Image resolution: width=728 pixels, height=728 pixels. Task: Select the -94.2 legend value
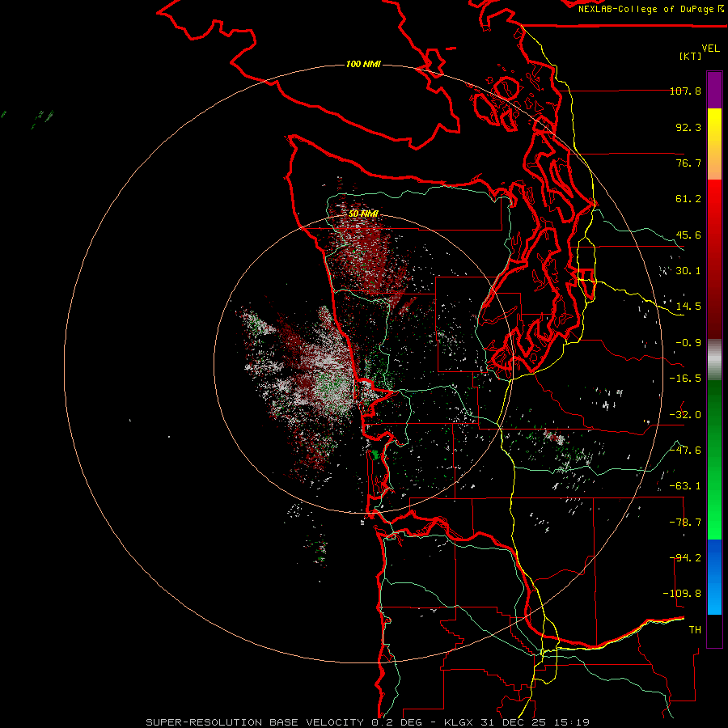coord(685,558)
